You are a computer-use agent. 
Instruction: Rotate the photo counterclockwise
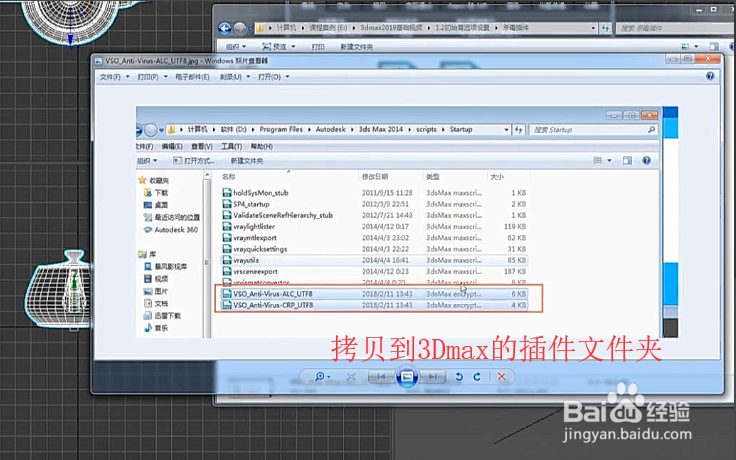click(x=459, y=376)
